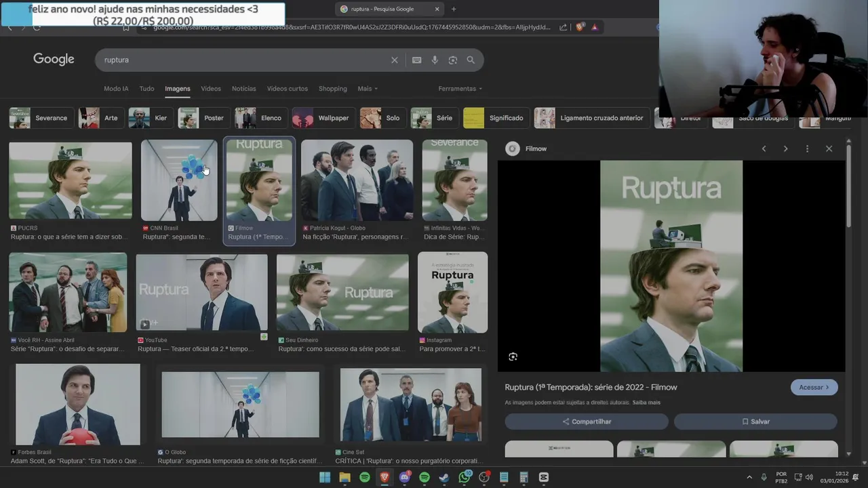Open the Vídeos curtos tab

pyautogui.click(x=288, y=89)
